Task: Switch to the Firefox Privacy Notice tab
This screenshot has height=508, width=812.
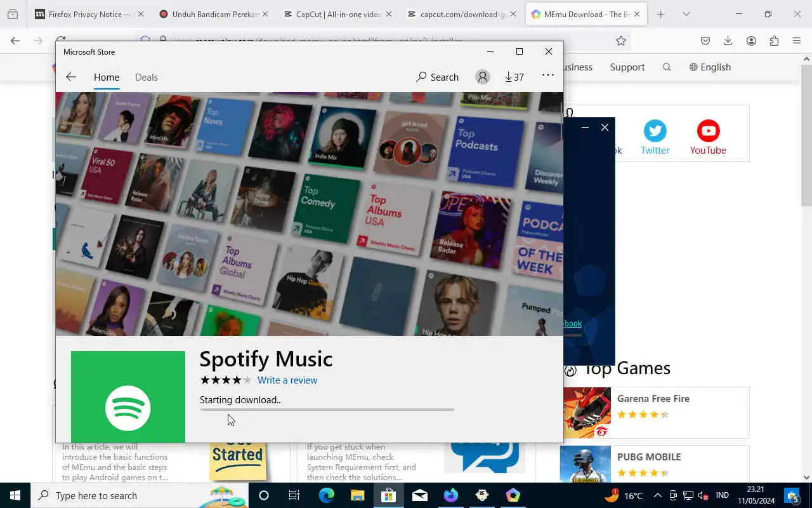Action: coord(89,14)
